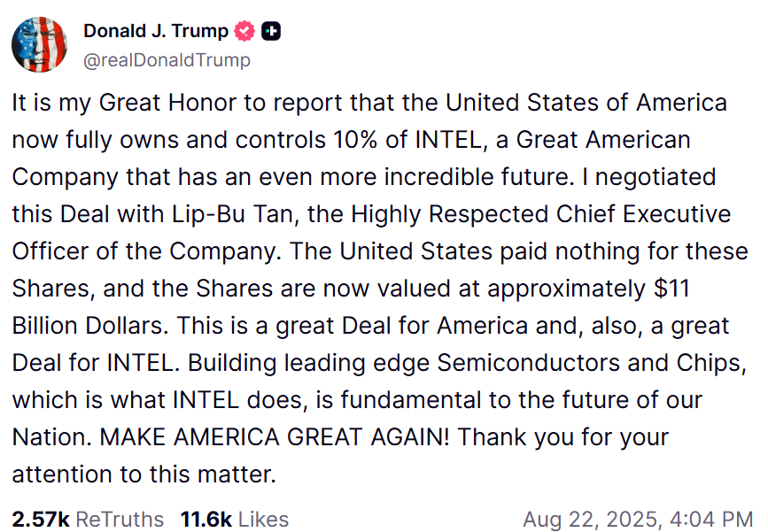Screen dimensions: 768x532
Task: Open Donald J. Trump's profile avatar
Action: tap(39, 44)
